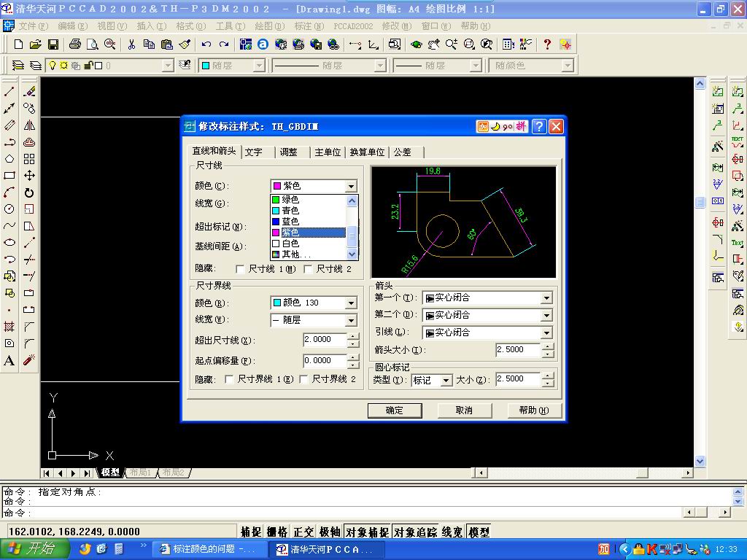The image size is (747, 560).
Task: Click the Paste clipboard icon
Action: click(x=167, y=44)
